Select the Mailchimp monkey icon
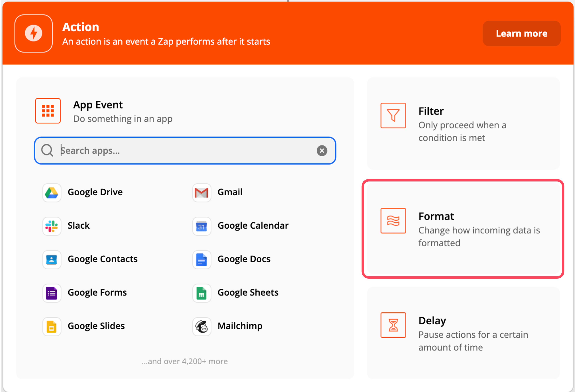Image resolution: width=575 pixels, height=392 pixels. coord(202,326)
